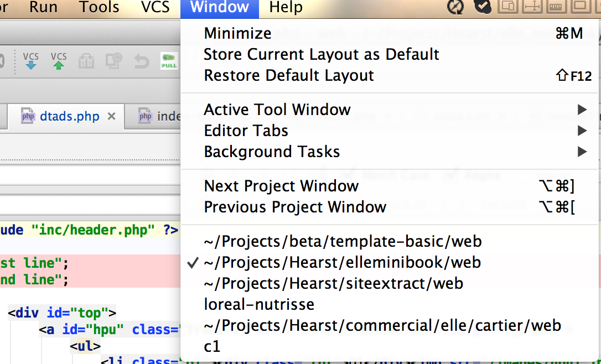Expand Active Tool Window submenu

click(x=390, y=110)
